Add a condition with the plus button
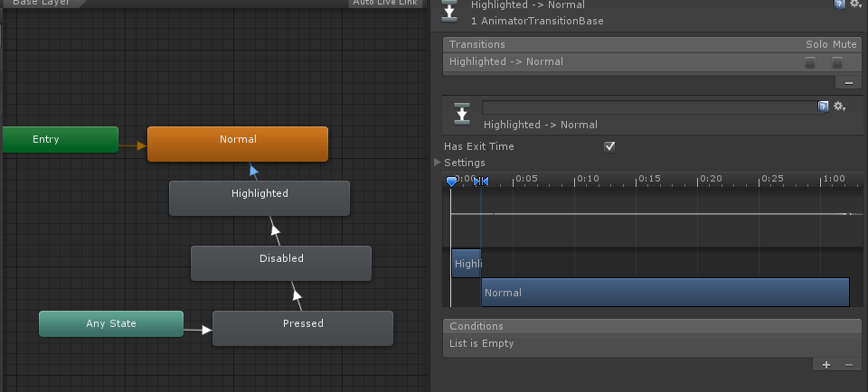 (x=826, y=364)
